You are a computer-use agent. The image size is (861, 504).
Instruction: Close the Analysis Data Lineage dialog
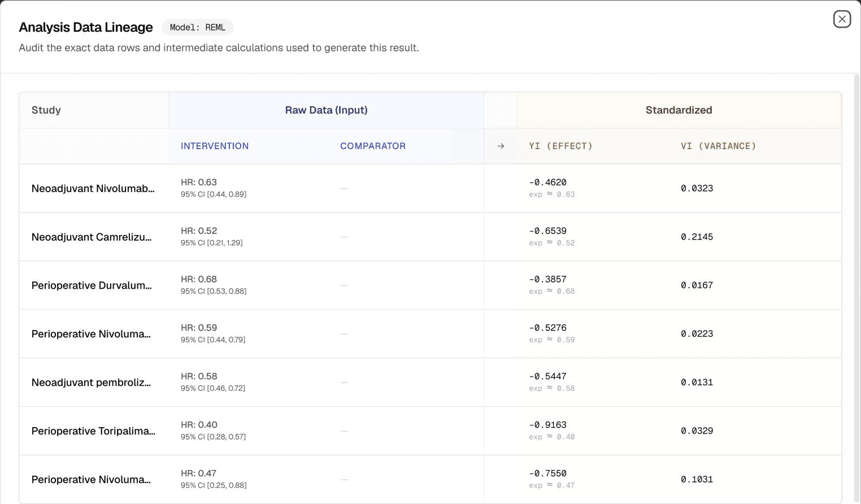[842, 19]
